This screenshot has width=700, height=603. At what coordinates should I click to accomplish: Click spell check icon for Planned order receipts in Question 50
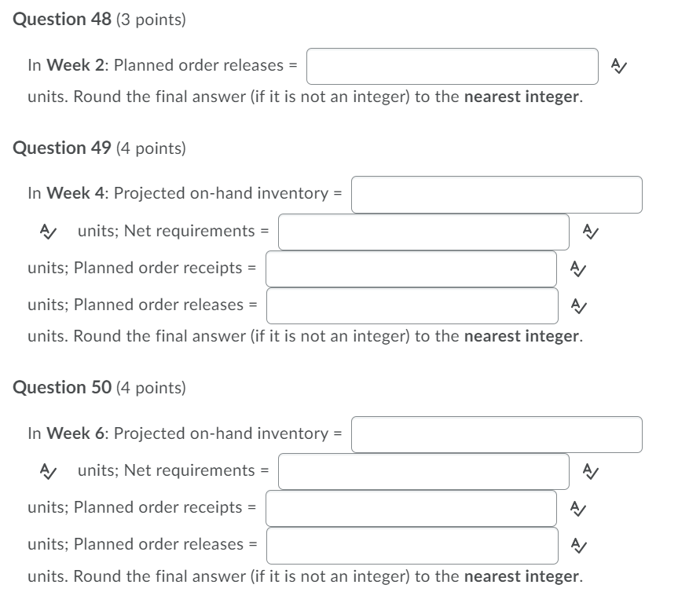[x=580, y=508]
